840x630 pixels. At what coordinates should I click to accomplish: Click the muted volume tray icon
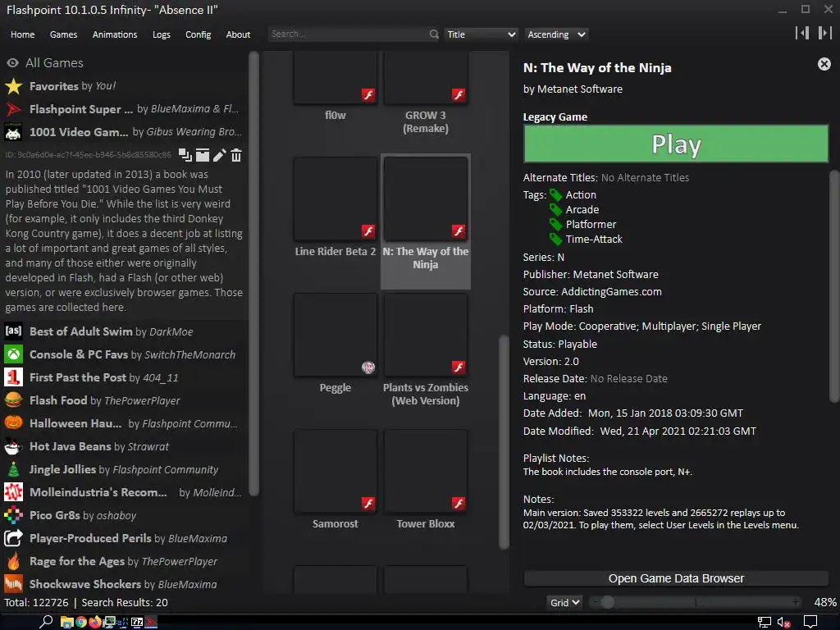pyautogui.click(x=783, y=622)
